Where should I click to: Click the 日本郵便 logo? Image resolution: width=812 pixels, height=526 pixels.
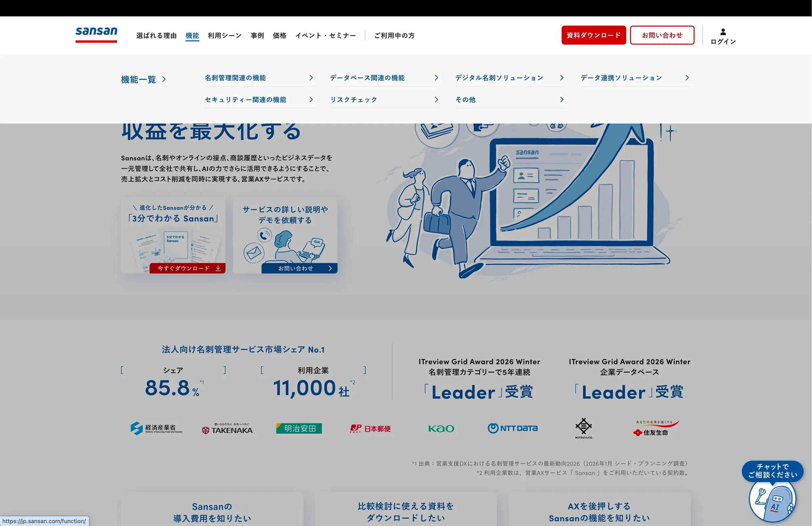tap(370, 429)
